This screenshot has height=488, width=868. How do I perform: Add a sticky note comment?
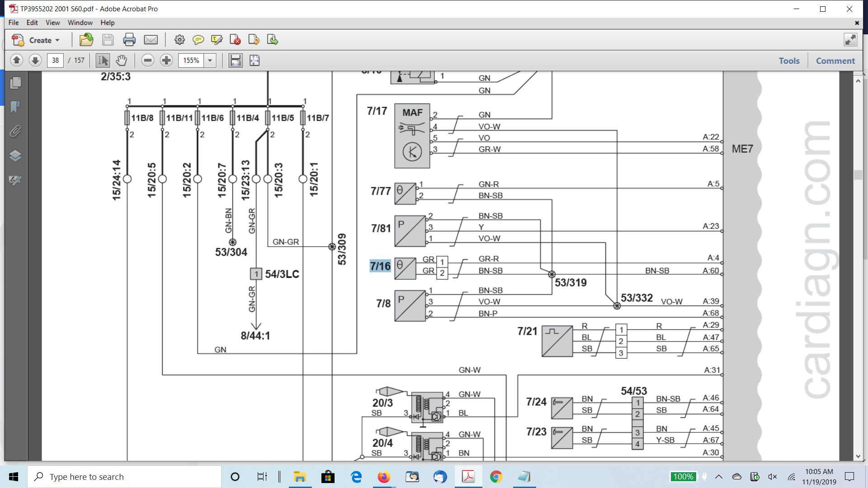click(198, 40)
